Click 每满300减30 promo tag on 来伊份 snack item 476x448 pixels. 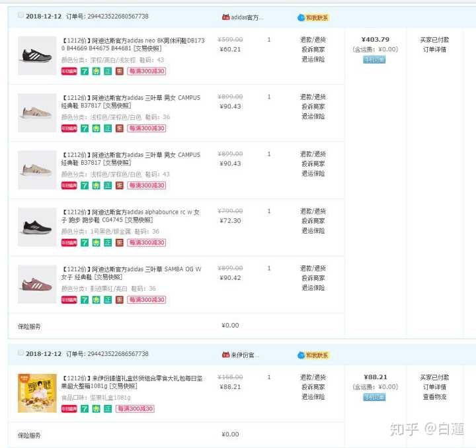[x=135, y=408]
